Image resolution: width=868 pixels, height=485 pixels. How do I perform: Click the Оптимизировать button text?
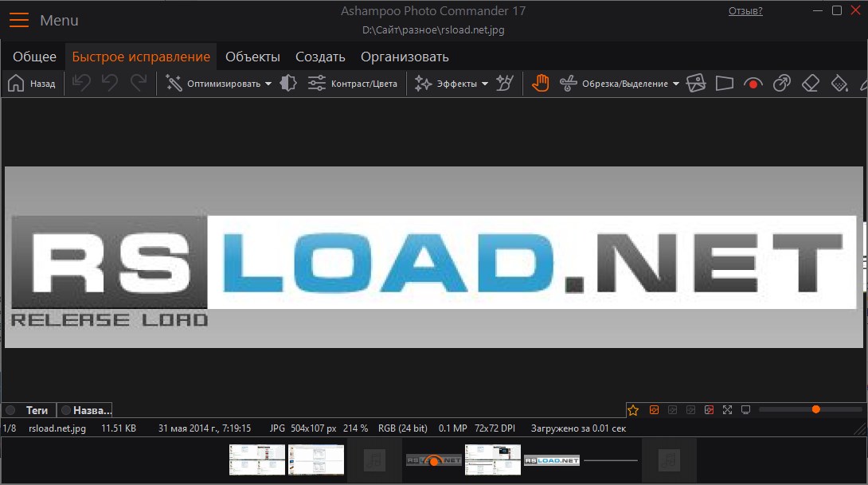[224, 84]
